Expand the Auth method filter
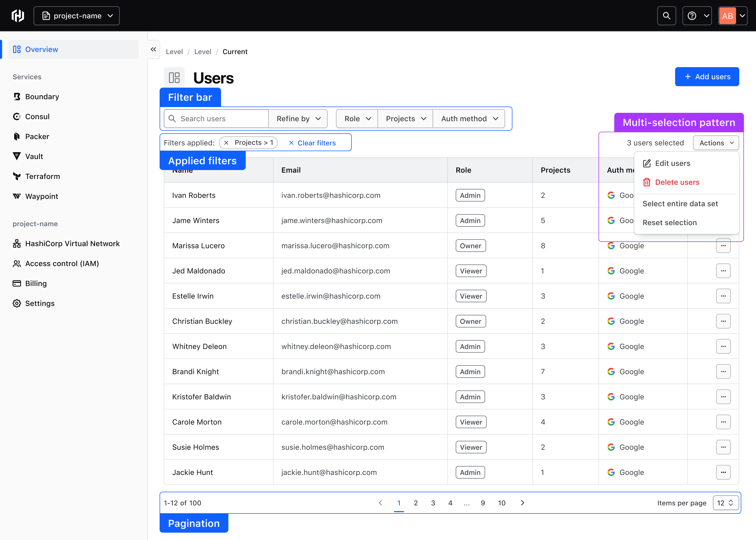This screenshot has height=540, width=756. coord(469,118)
